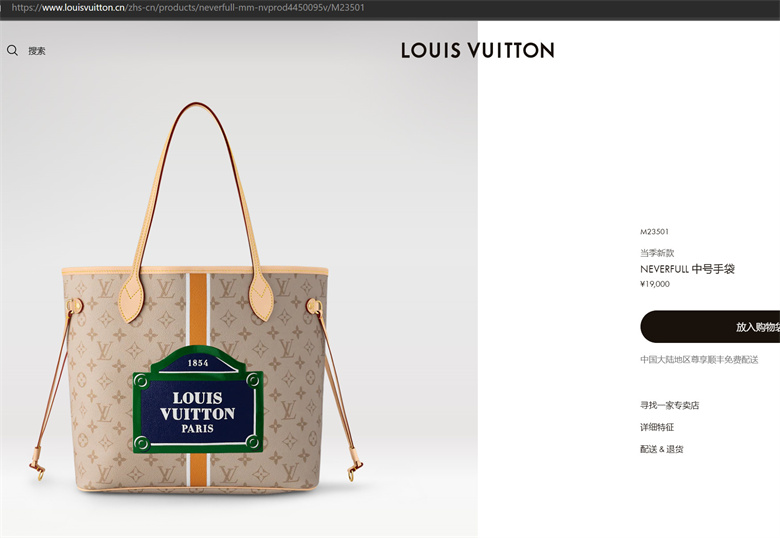Click the ¥19,000 price text

655,284
